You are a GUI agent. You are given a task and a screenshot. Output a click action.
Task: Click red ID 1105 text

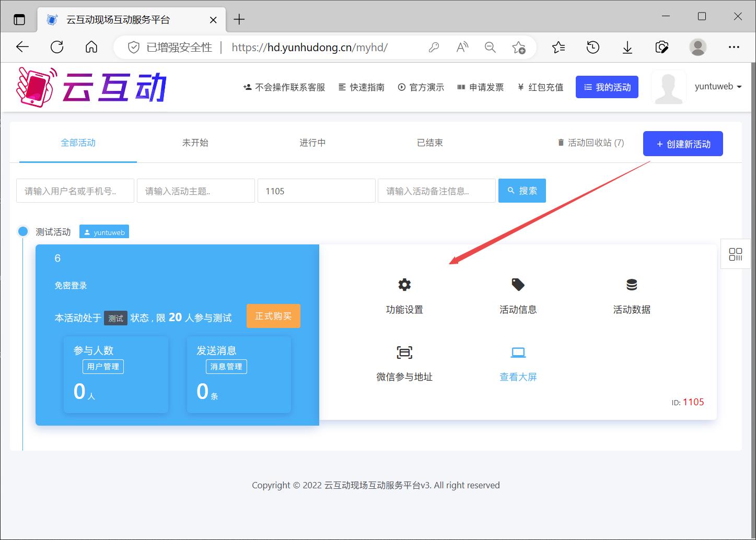tap(693, 402)
